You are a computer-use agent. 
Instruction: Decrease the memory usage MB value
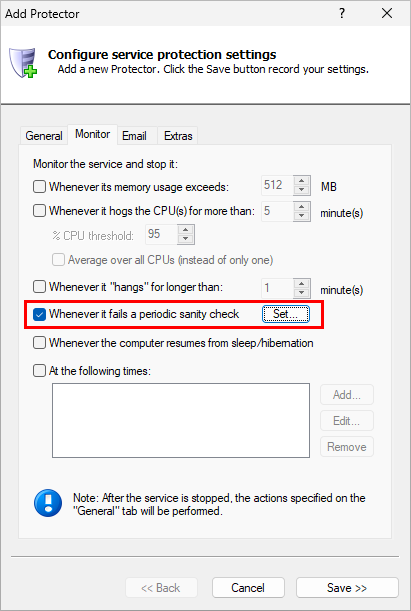(302, 190)
